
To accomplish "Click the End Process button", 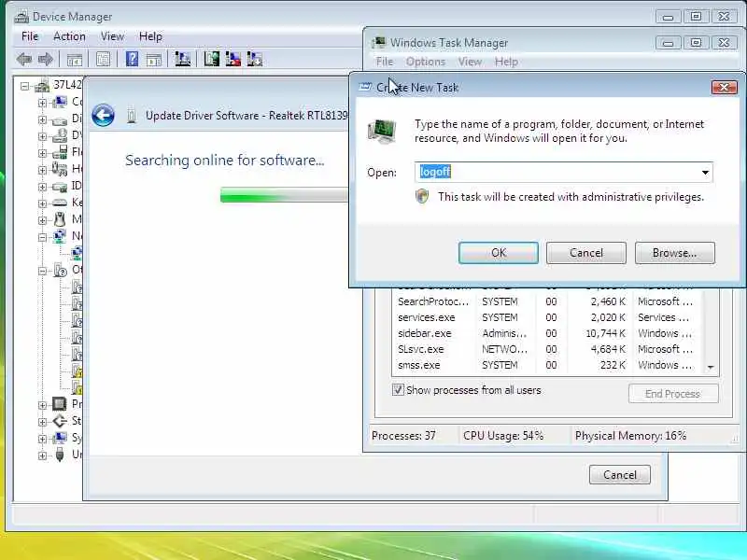I will (x=672, y=393).
